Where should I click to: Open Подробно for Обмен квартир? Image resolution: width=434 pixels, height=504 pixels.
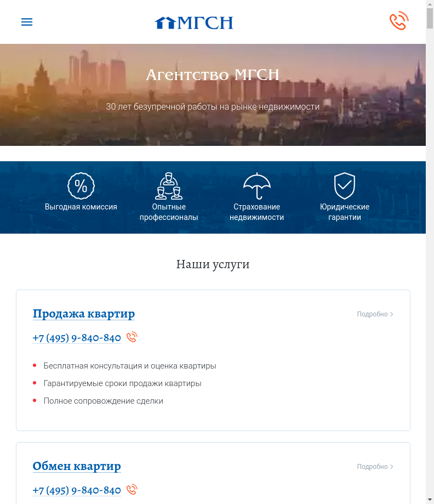click(375, 466)
